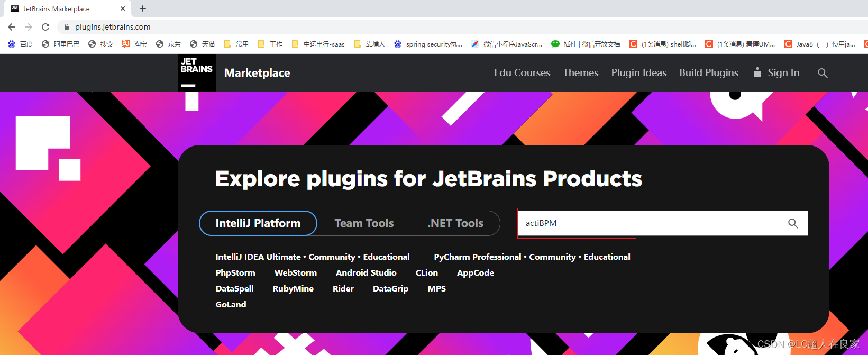Open the 靠埔人 bookmarks folder

point(369,44)
